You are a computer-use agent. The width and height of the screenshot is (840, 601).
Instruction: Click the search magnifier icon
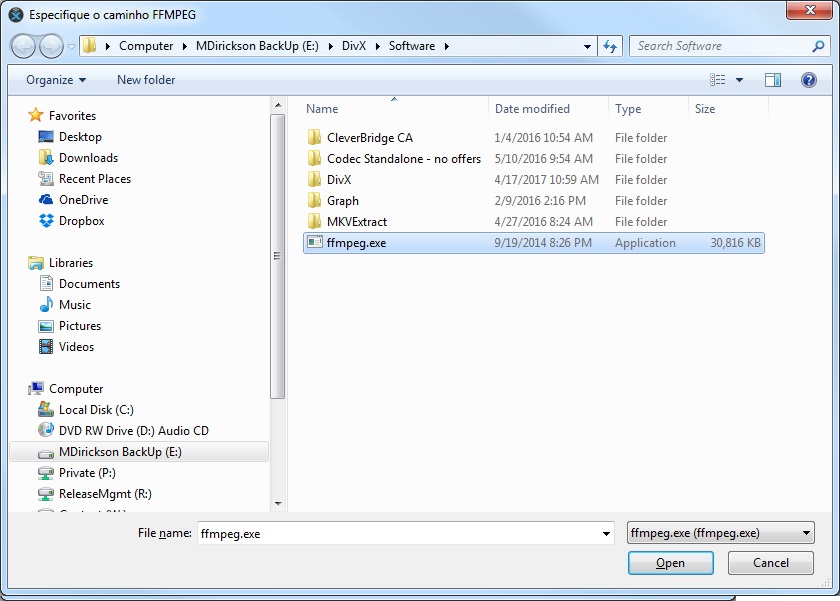click(x=819, y=46)
